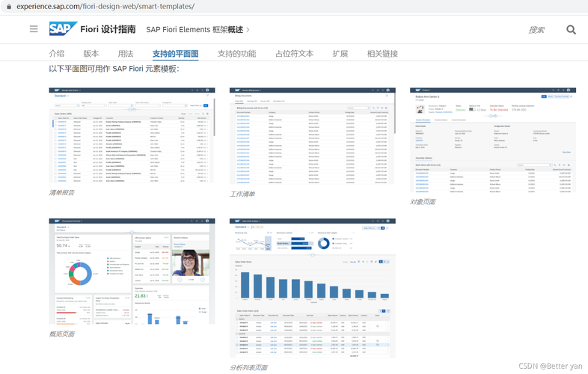This screenshot has width=588, height=374.
Task: Click the SAP logo
Action: [63, 29]
